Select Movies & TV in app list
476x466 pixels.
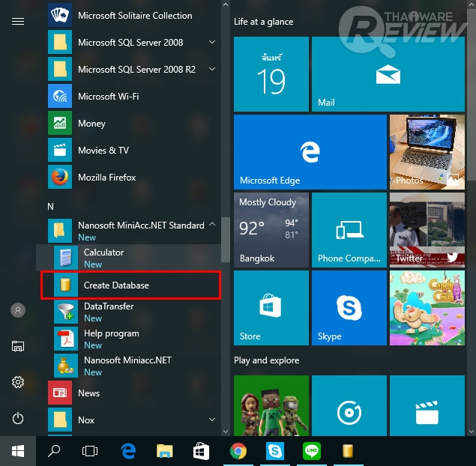tap(103, 151)
